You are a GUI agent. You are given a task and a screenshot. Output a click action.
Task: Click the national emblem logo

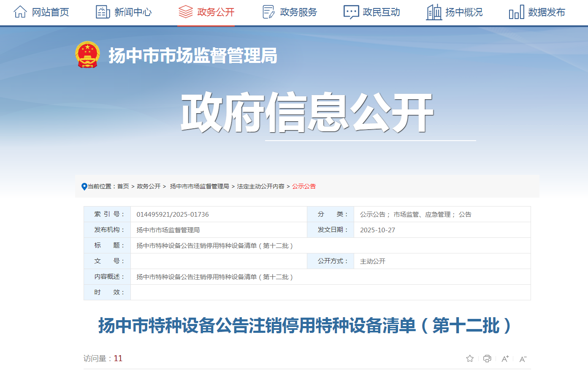click(x=87, y=55)
